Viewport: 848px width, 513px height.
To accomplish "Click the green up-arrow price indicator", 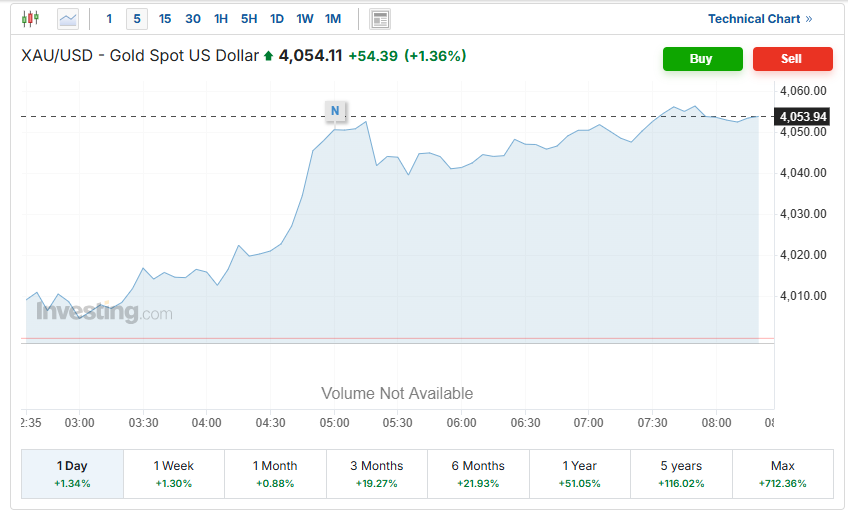I will coord(268,57).
